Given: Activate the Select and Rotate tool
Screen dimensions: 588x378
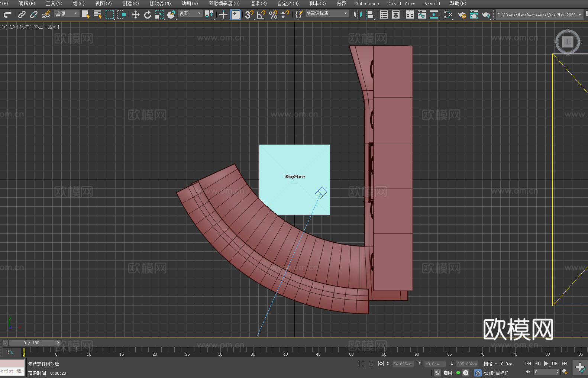Looking at the screenshot, I should [x=148, y=14].
